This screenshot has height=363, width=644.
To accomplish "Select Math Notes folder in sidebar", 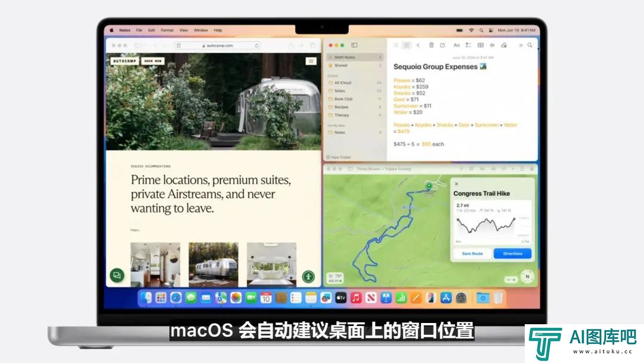I will pos(355,57).
